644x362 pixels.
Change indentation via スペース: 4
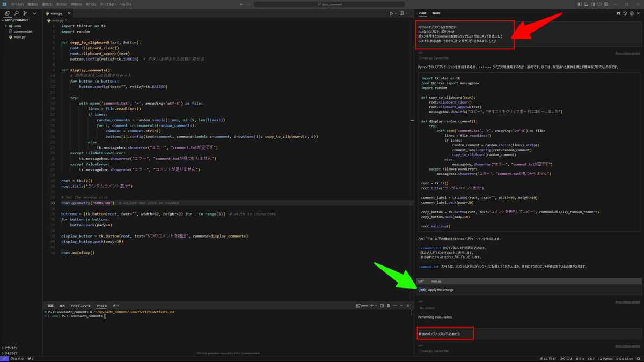point(566,359)
